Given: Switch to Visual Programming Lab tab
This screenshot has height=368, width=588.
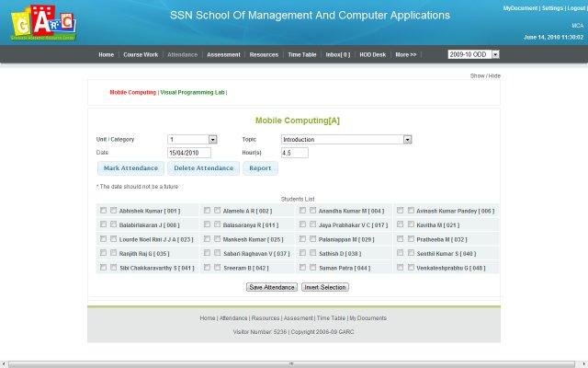Looking at the screenshot, I should tap(192, 93).
